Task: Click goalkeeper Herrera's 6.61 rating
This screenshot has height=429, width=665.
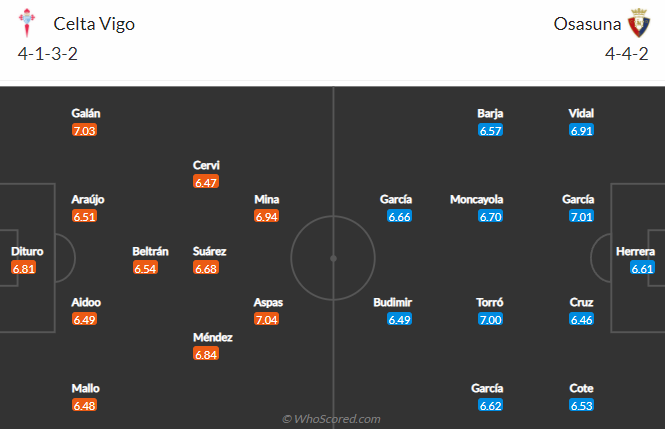Action: point(642,268)
